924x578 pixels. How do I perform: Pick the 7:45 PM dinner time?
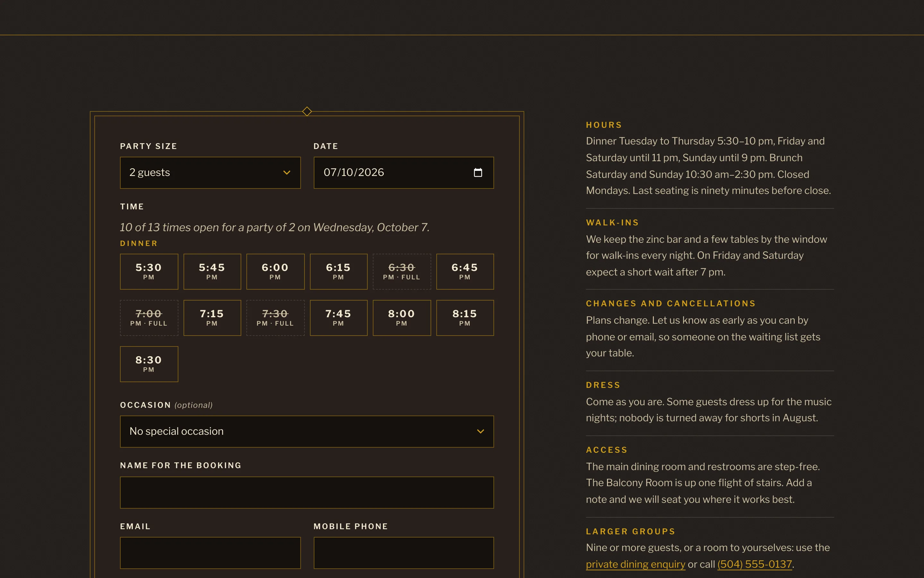[x=339, y=318]
